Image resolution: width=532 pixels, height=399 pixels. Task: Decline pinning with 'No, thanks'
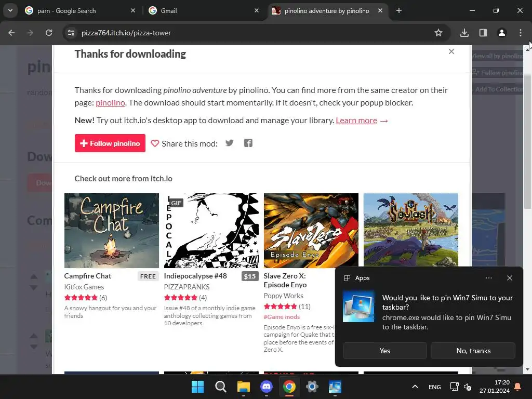click(473, 351)
